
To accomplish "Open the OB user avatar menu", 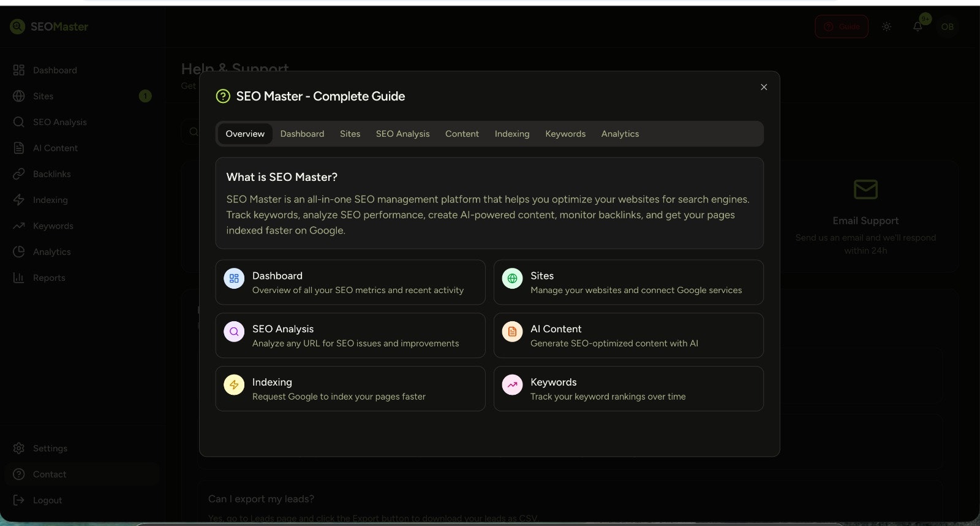I will pyautogui.click(x=948, y=26).
